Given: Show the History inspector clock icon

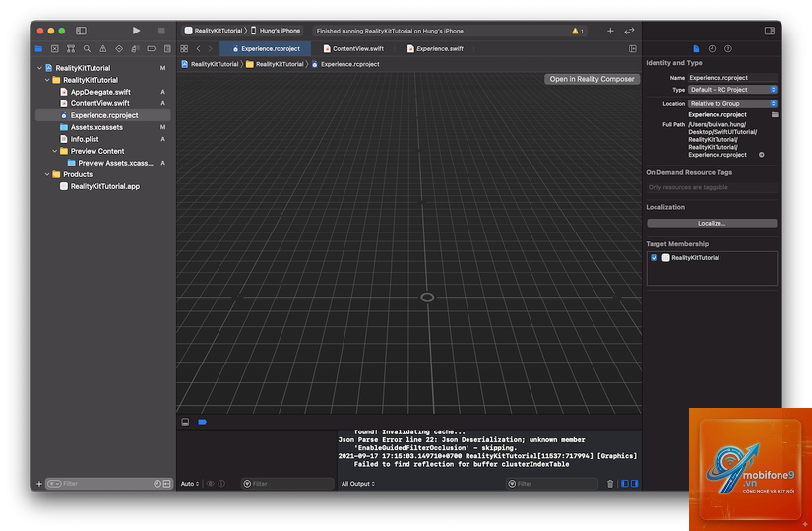Looking at the screenshot, I should tap(712, 48).
